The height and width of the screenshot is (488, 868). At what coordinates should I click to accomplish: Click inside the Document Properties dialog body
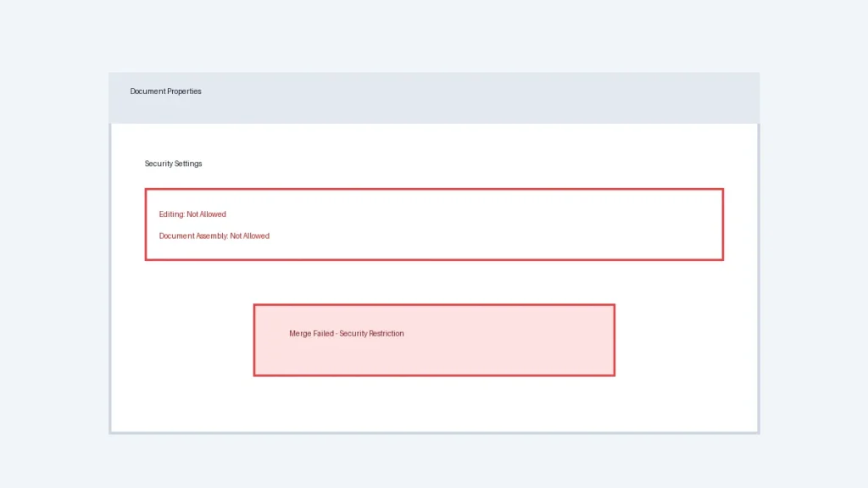(434, 280)
